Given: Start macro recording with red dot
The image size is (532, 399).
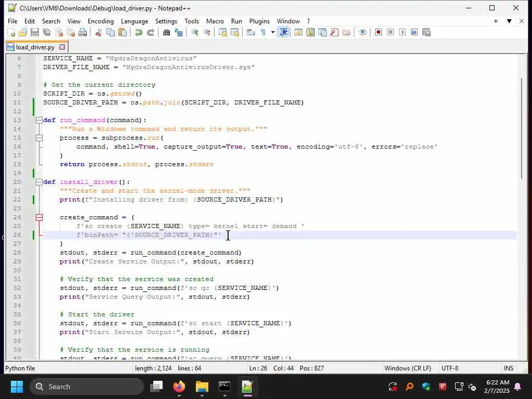Looking at the screenshot, I should (378, 33).
